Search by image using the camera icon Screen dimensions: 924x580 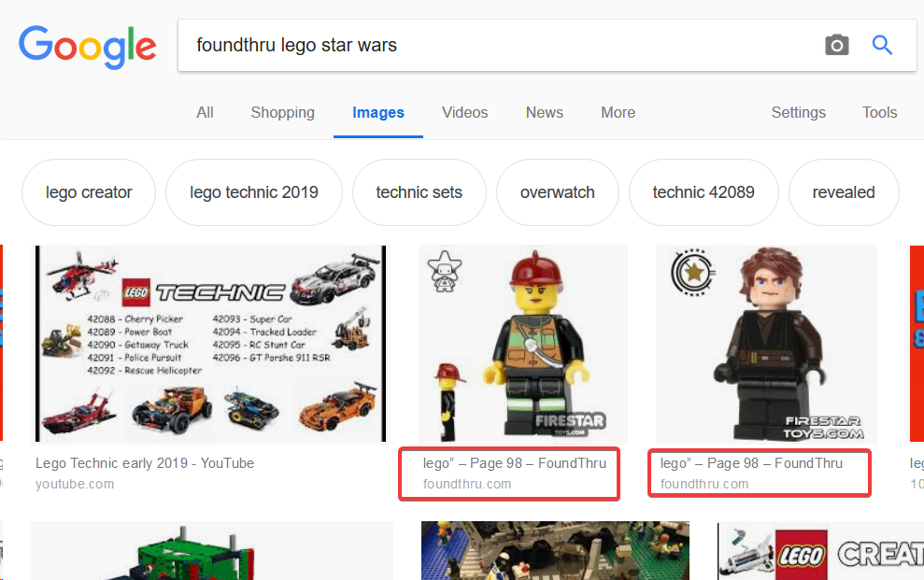coord(837,45)
